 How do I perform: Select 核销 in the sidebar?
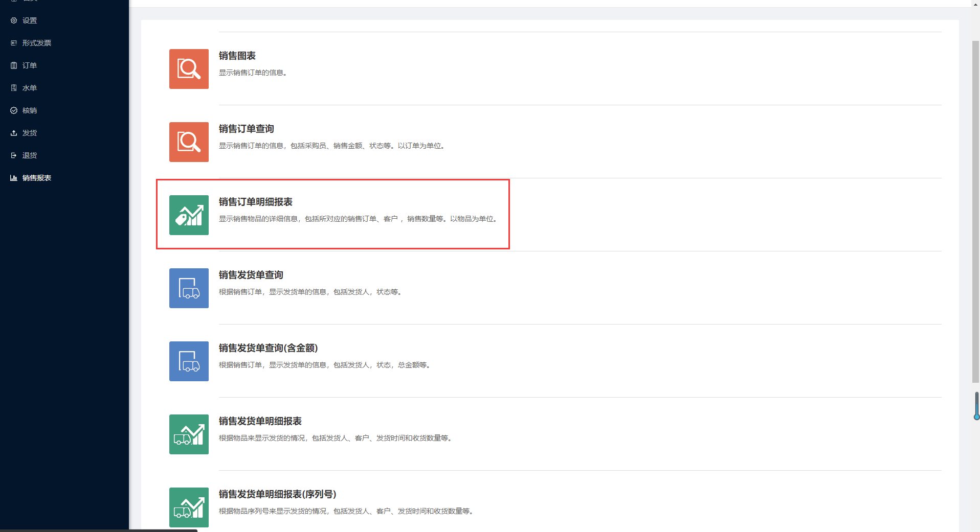coord(30,110)
